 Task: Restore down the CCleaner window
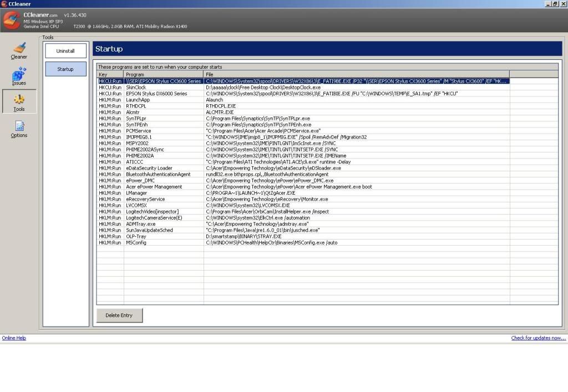point(555,4)
